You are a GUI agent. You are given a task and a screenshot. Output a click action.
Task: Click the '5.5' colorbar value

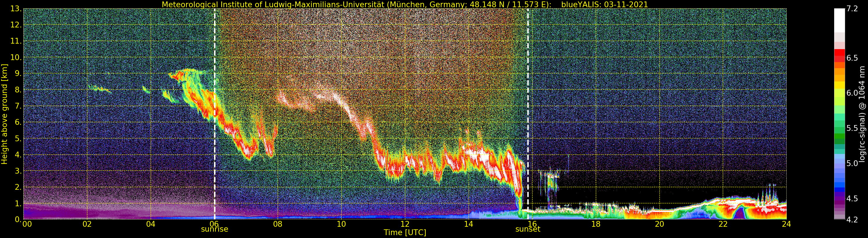tap(852, 128)
